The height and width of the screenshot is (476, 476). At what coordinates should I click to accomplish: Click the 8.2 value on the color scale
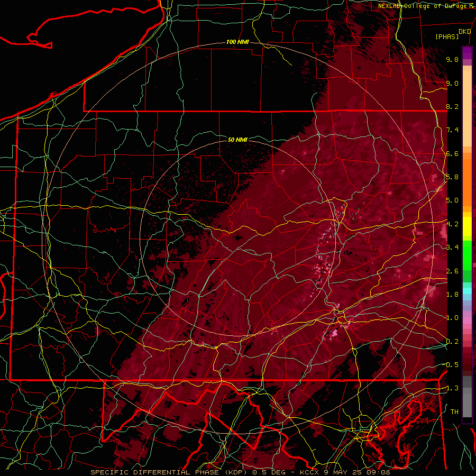click(x=452, y=106)
